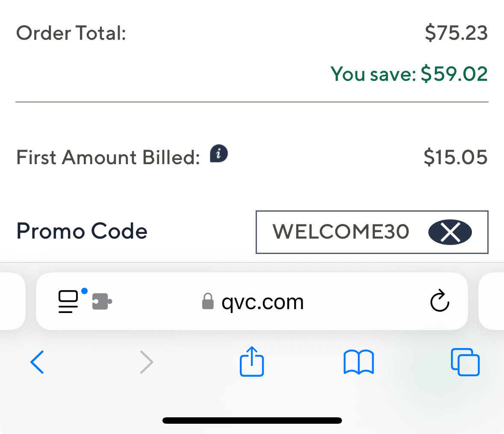Image resolution: width=504 pixels, height=434 pixels.
Task: Open Bookmarks with the book icon
Action: pyautogui.click(x=359, y=362)
